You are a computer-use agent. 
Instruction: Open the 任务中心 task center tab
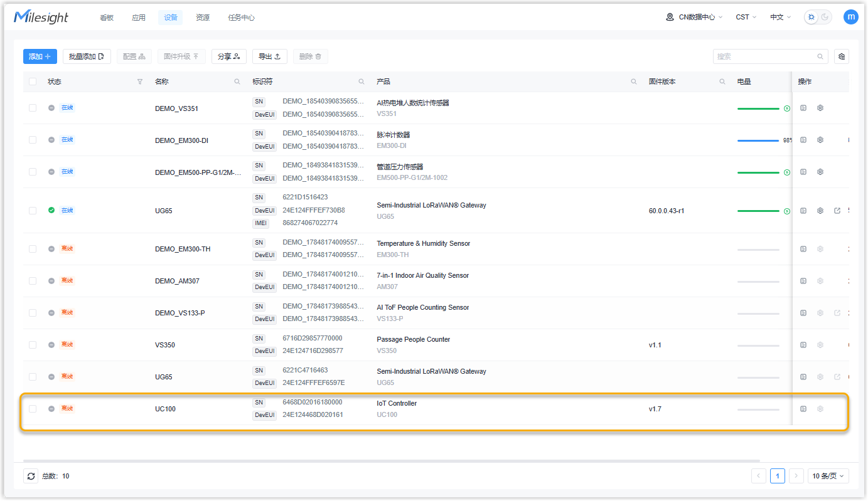[x=242, y=18]
